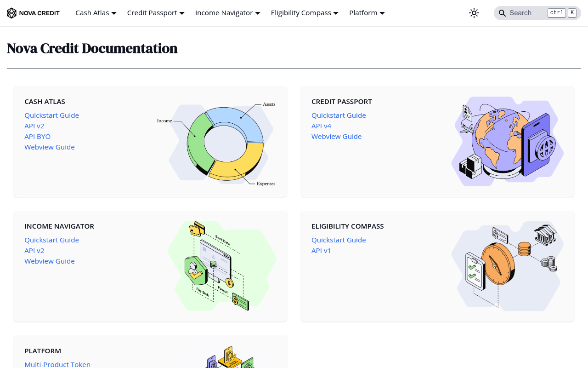
Task: Open Credit Passport Webview Guide link
Action: 337,137
